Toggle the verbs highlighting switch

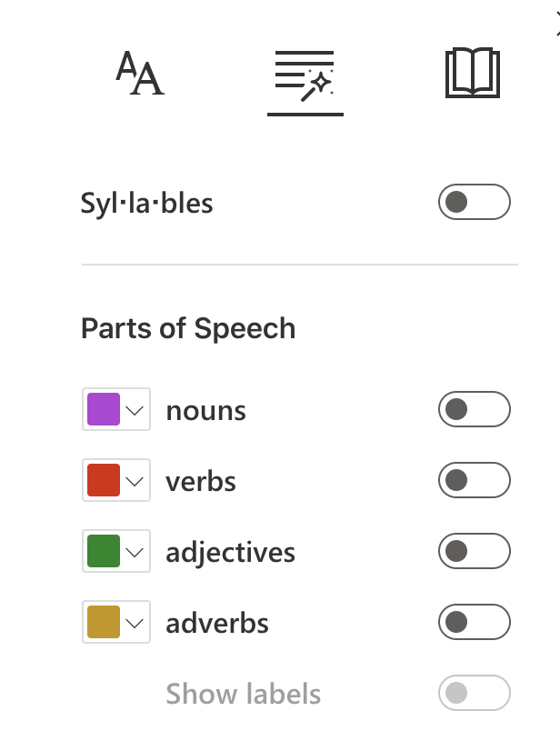tap(474, 480)
